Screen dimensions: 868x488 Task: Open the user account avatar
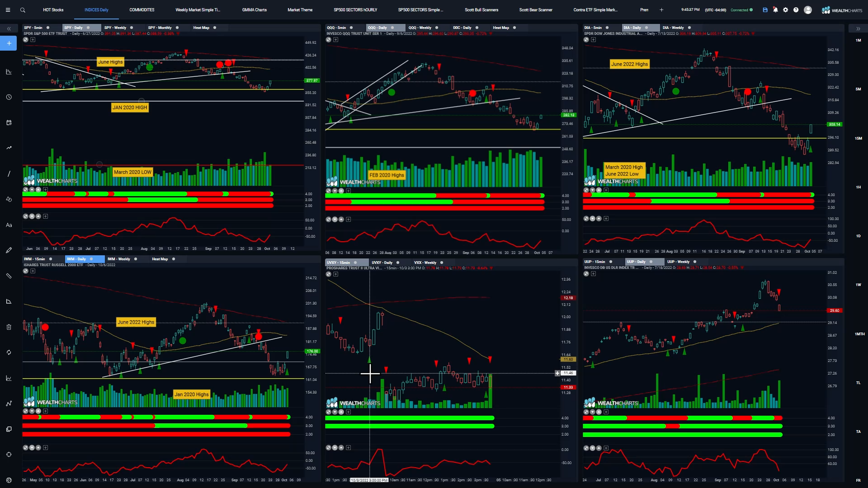[x=808, y=10]
